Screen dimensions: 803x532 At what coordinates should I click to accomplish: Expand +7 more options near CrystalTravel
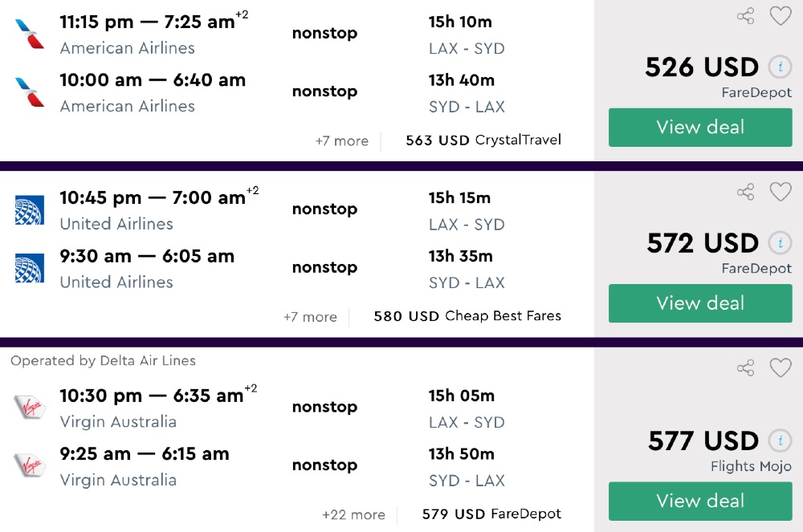click(x=342, y=141)
